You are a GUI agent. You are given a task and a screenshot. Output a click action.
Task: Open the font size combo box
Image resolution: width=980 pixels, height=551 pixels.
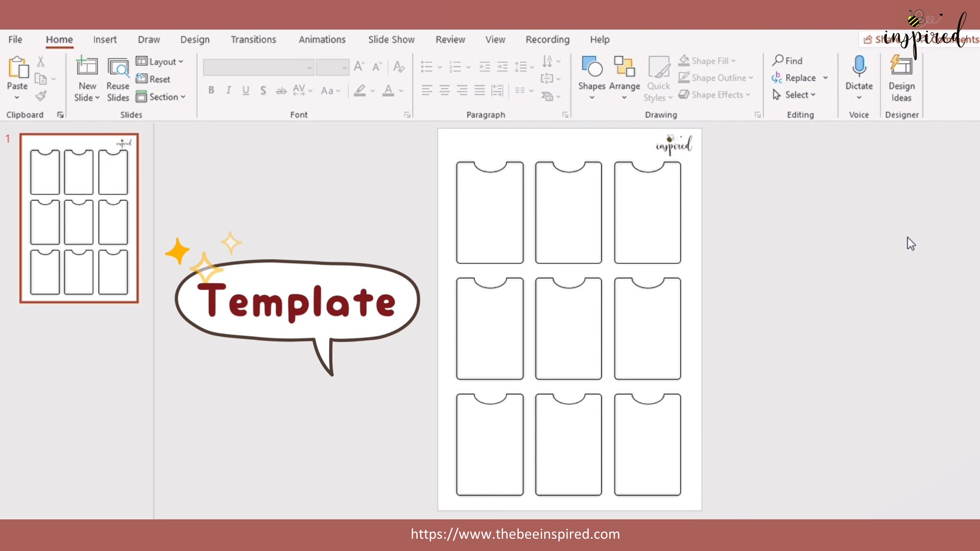pos(332,67)
